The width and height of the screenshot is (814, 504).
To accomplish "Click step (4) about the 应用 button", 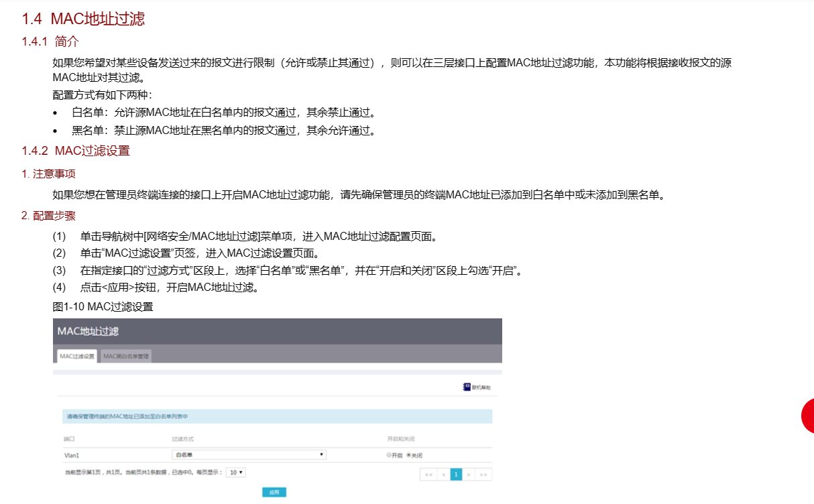I will (156, 288).
